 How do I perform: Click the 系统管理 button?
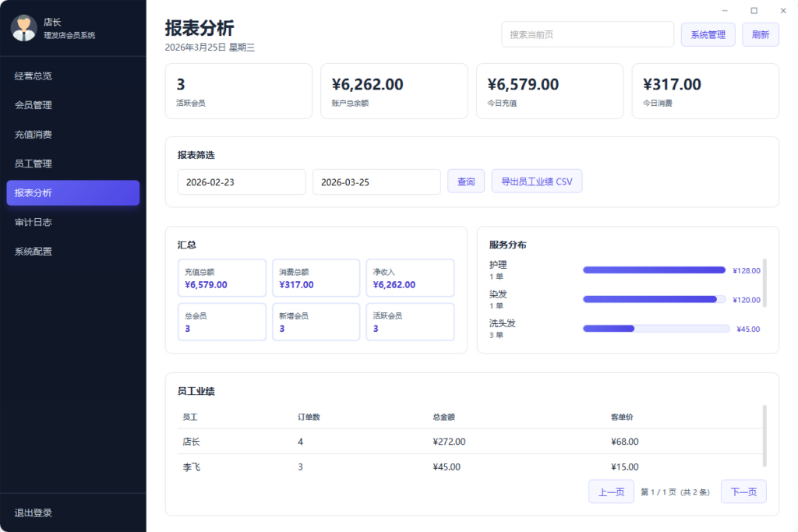(708, 34)
